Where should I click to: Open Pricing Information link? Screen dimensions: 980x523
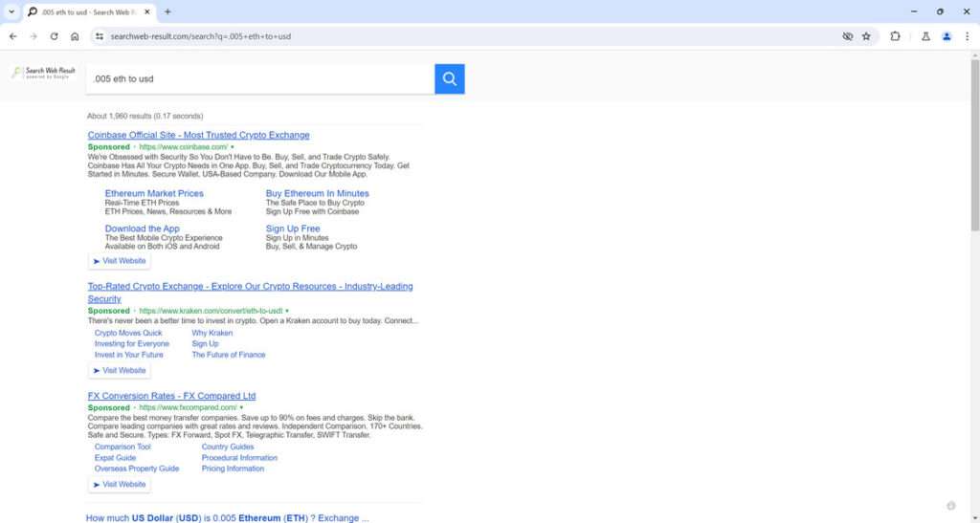(233, 469)
